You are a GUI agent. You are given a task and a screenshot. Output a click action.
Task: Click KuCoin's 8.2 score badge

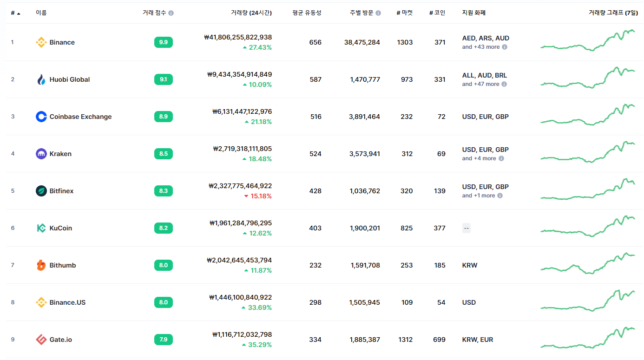click(164, 228)
